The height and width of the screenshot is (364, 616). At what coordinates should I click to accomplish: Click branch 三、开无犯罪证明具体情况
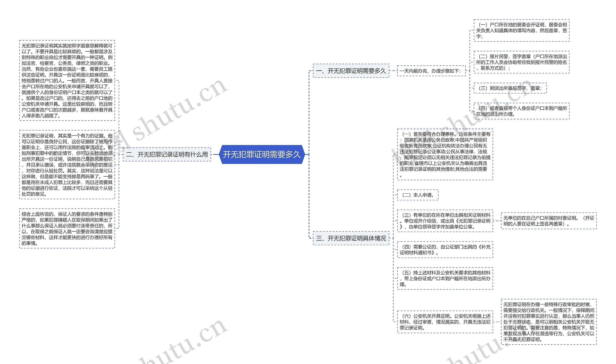point(351,238)
